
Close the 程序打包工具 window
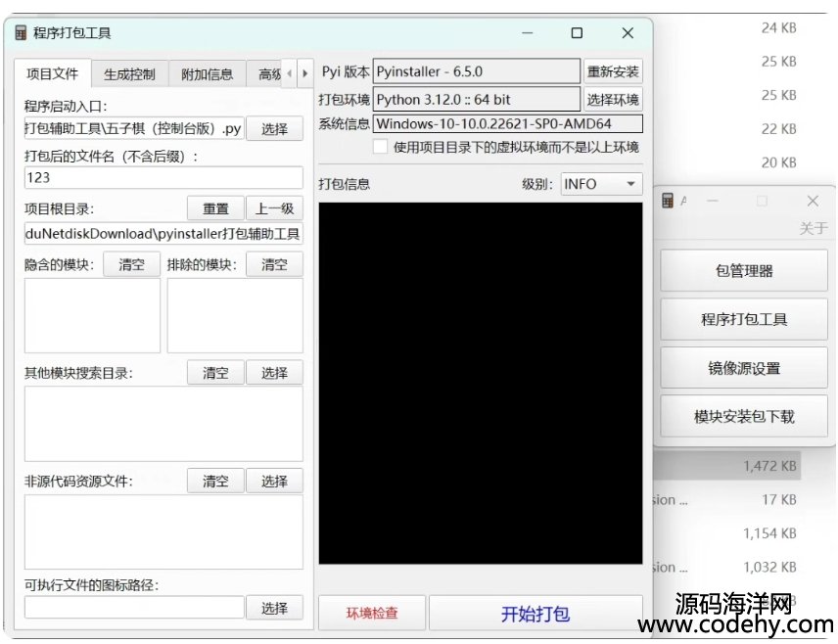(628, 33)
